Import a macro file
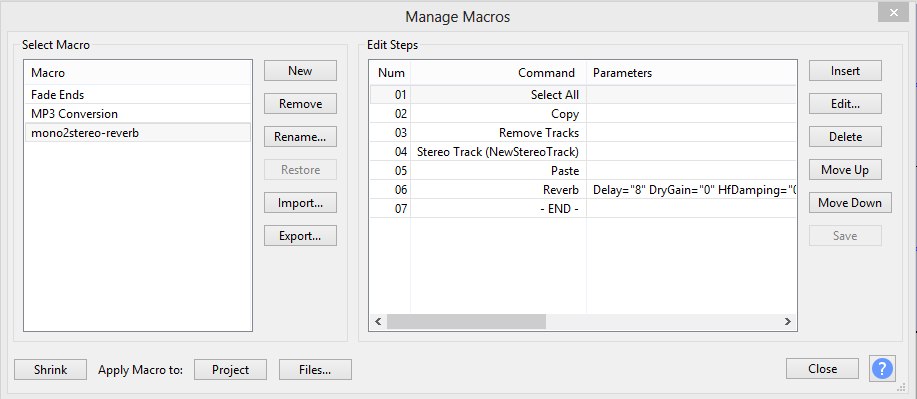This screenshot has height=399, width=917. tap(300, 203)
